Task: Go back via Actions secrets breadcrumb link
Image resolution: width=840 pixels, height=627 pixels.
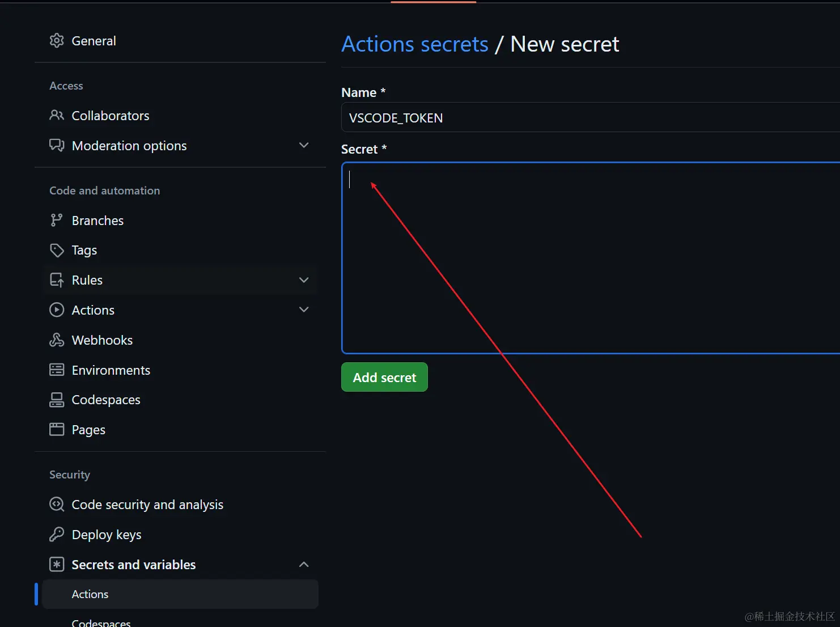Action: pos(415,44)
